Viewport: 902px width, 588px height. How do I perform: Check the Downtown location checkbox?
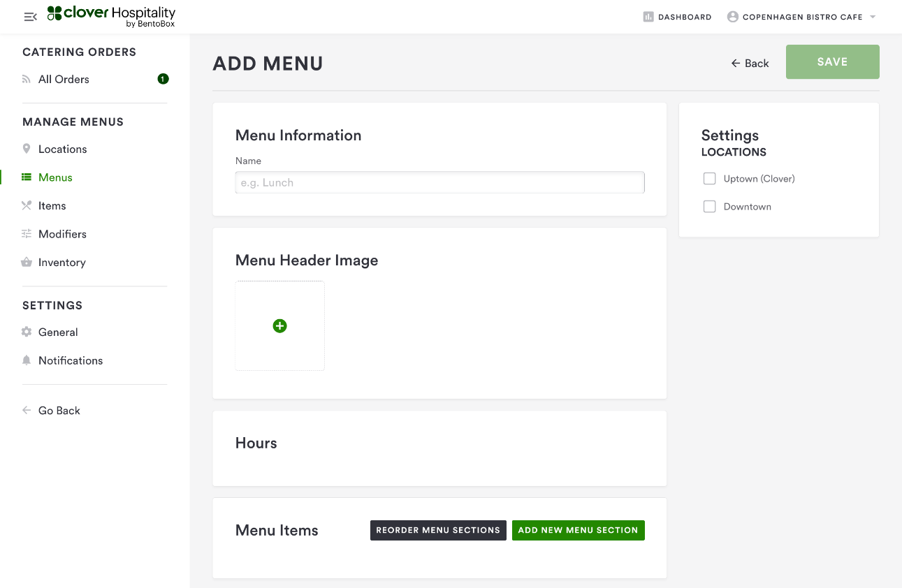[709, 207]
